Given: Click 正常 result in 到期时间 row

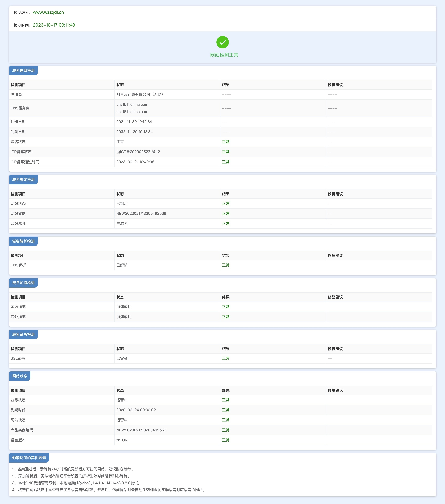Looking at the screenshot, I should (x=226, y=410).
